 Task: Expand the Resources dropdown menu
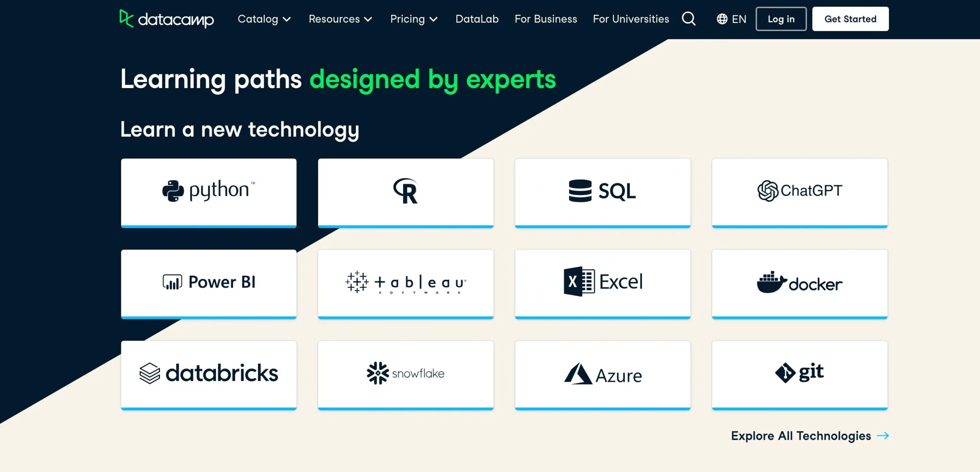(341, 19)
